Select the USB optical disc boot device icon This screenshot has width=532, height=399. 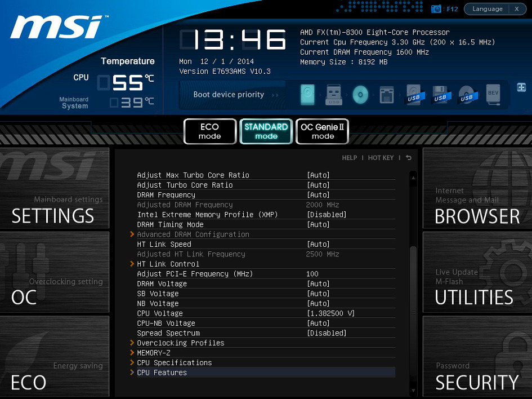point(467,95)
